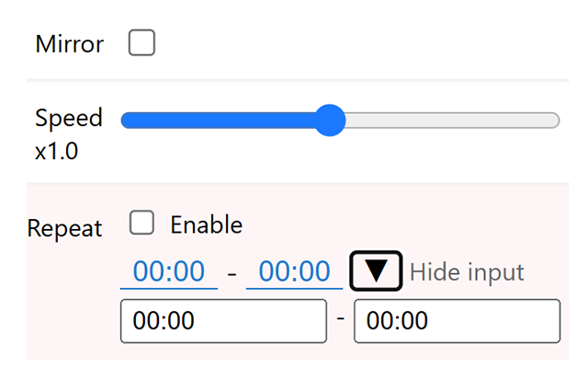Image resolution: width=588 pixels, height=368 pixels.
Task: Select the blue repeat end time 00:00
Action: 293,272
